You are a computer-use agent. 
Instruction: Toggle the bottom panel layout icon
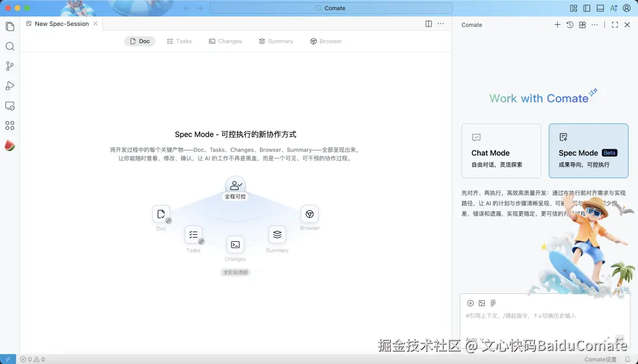pyautogui.click(x=600, y=8)
